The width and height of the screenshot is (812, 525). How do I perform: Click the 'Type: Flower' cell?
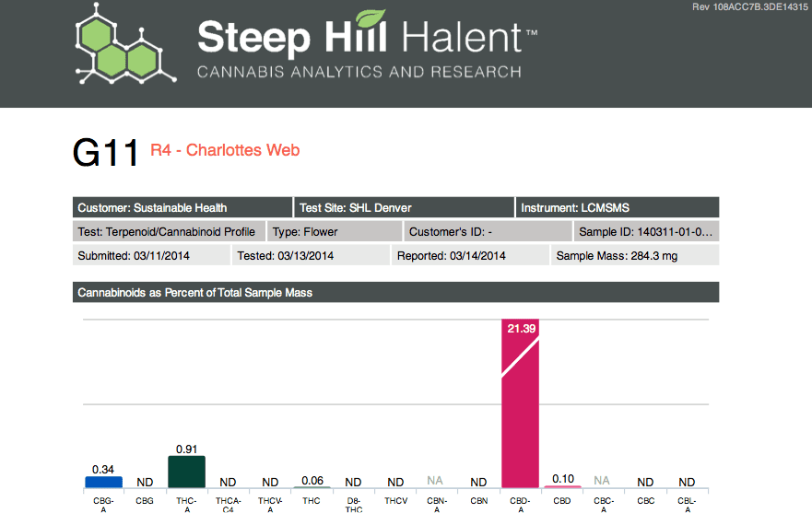coord(335,231)
